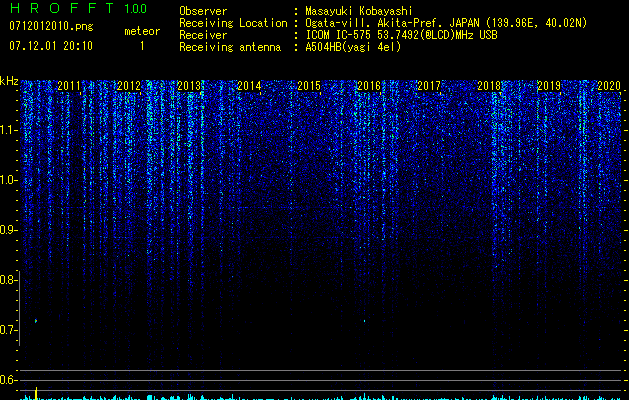
Task: Click the 0.7 kHz axis tick
Action: pos(9,330)
